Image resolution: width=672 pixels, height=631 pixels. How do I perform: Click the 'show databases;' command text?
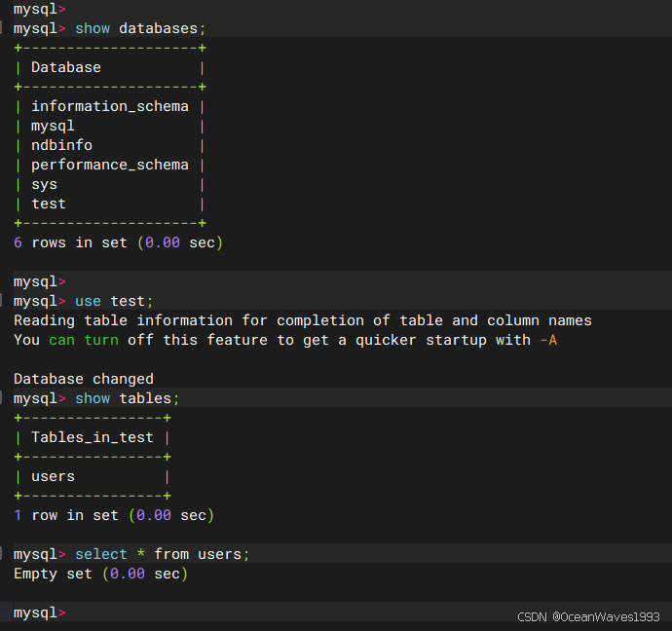click(140, 28)
